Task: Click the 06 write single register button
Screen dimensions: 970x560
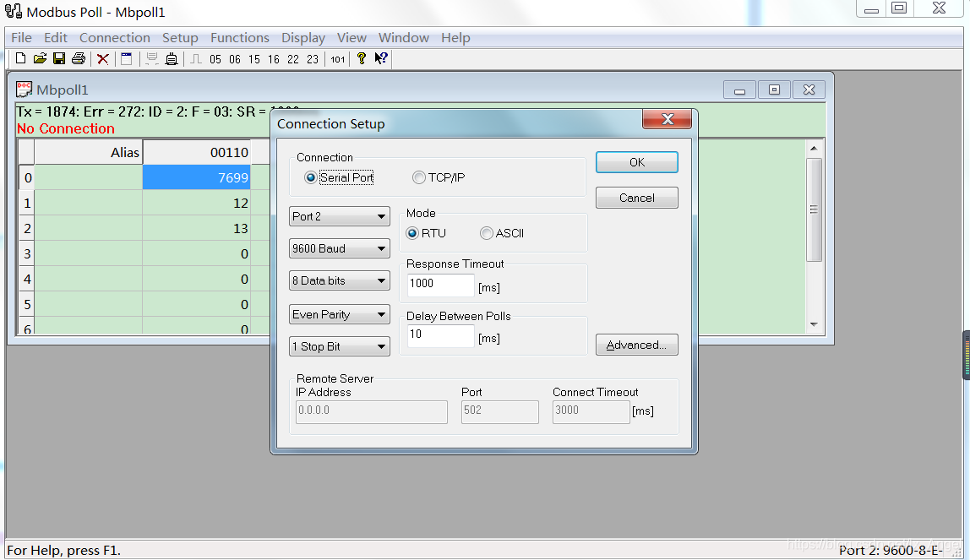Action: click(234, 59)
